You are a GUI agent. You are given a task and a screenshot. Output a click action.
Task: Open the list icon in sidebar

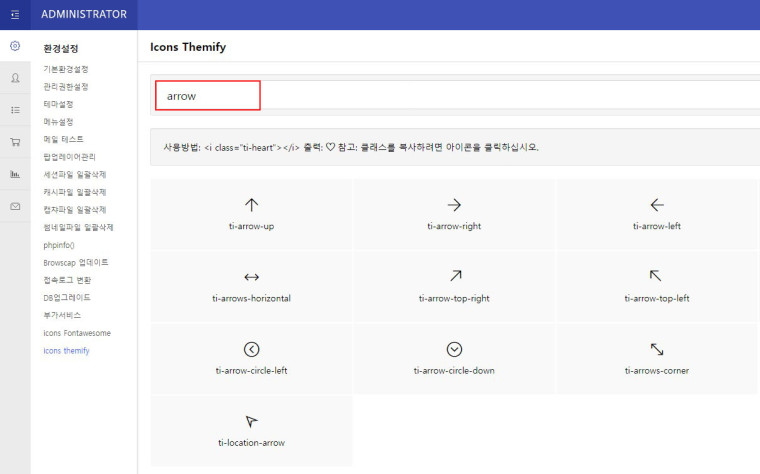pos(15,110)
